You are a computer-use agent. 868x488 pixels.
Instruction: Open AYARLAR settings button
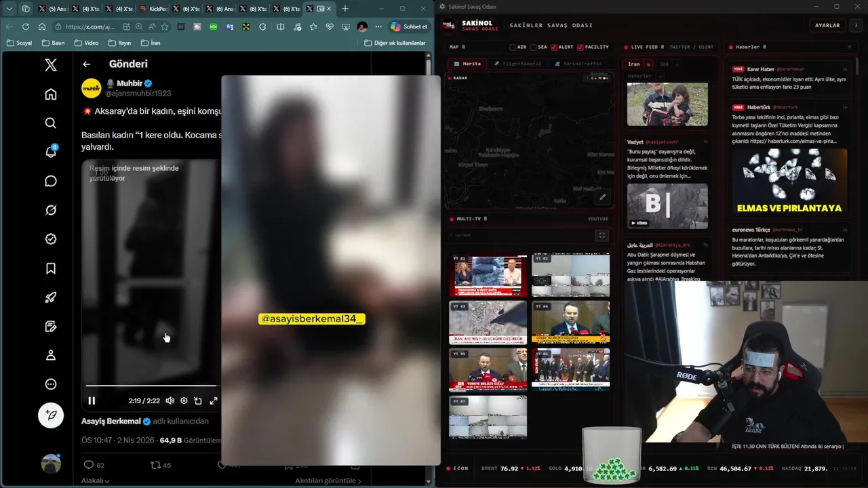[x=827, y=25]
